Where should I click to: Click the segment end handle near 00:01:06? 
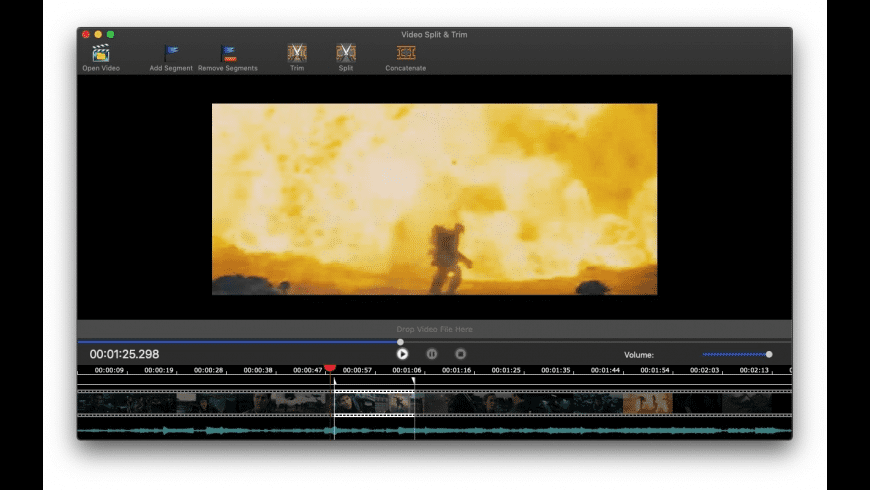pyautogui.click(x=414, y=380)
